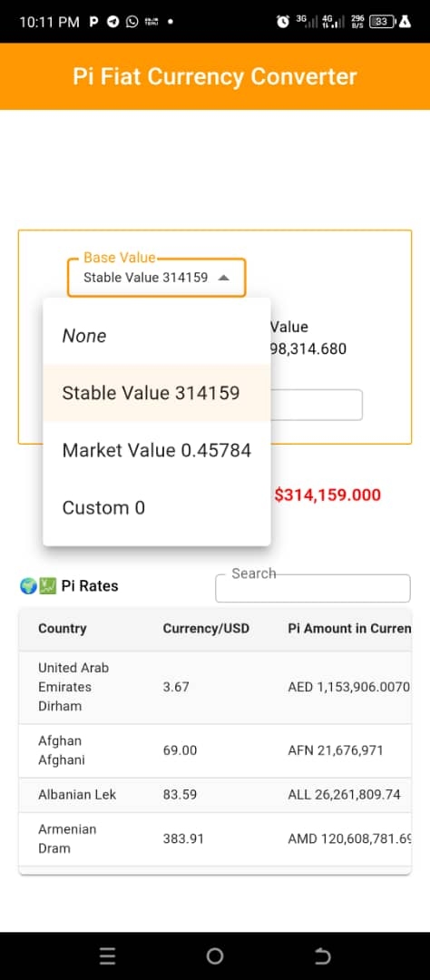Focus the Pi Rates search field
430x980 pixels.
(x=312, y=588)
